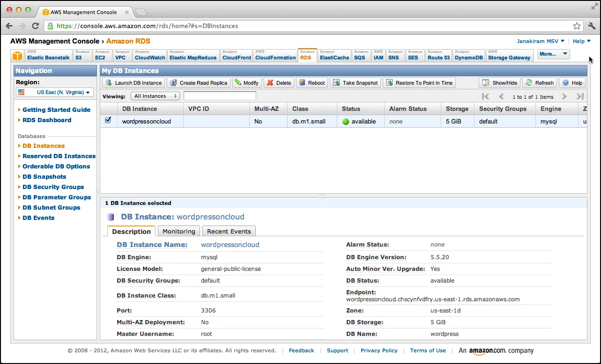
Task: Expand the More... services dropdown
Action: (553, 54)
